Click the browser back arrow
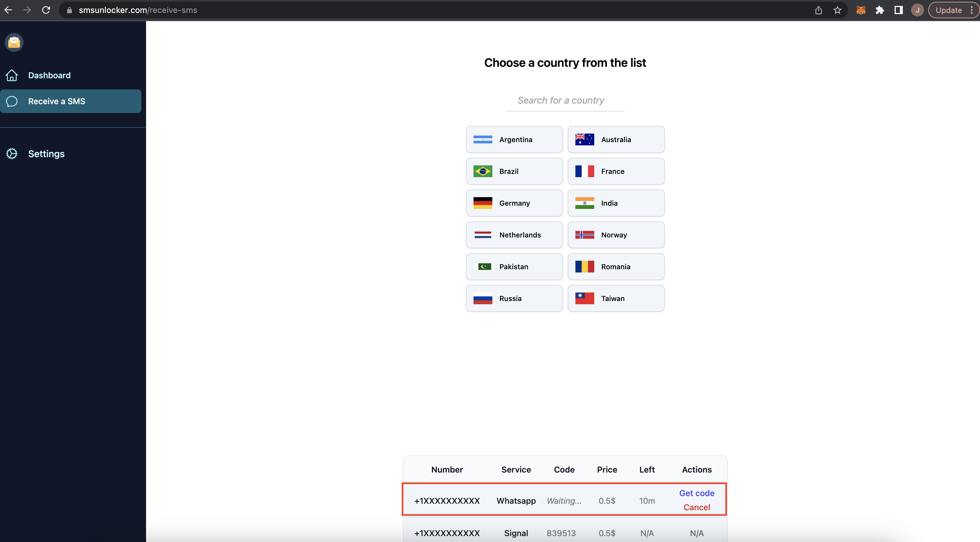980x542 pixels. 8,10
